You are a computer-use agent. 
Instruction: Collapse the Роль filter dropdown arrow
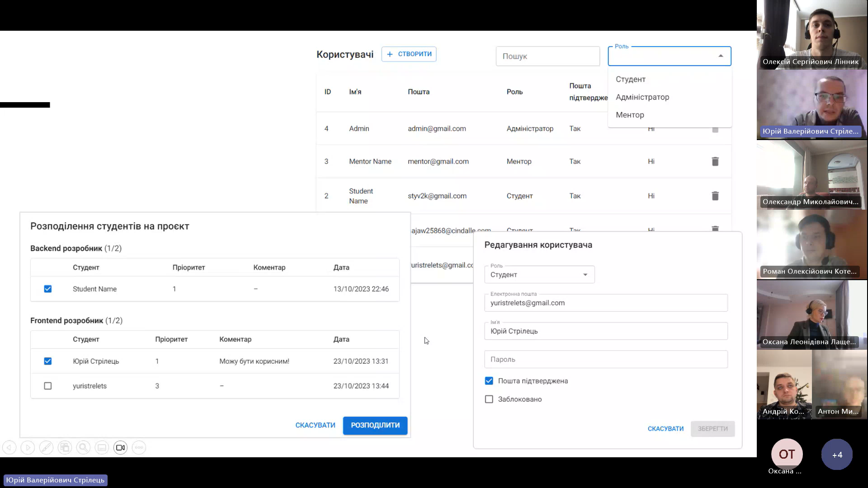(721, 56)
